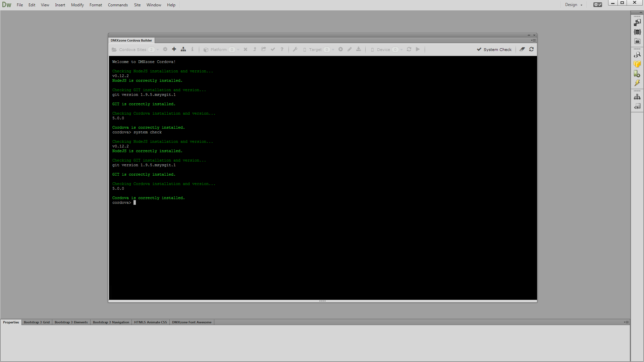Switch to the Bootstrap 3 Grid tab
This screenshot has height=362, width=644.
pos(37,322)
